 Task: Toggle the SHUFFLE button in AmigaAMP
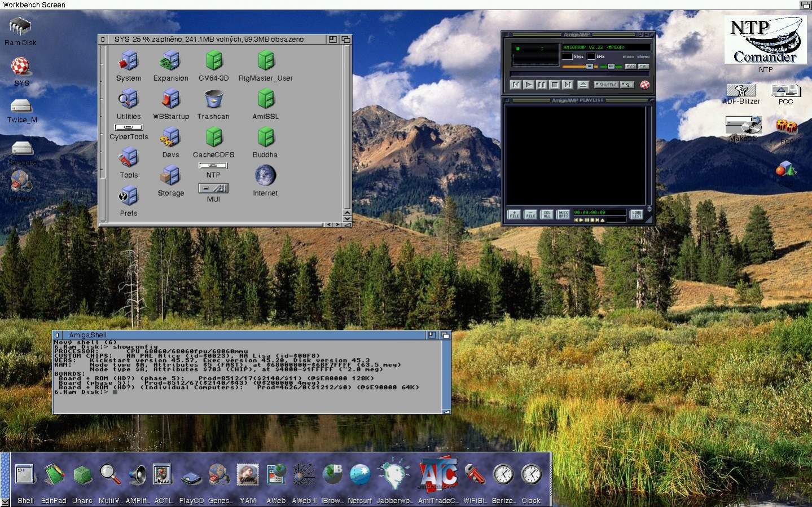click(x=607, y=85)
